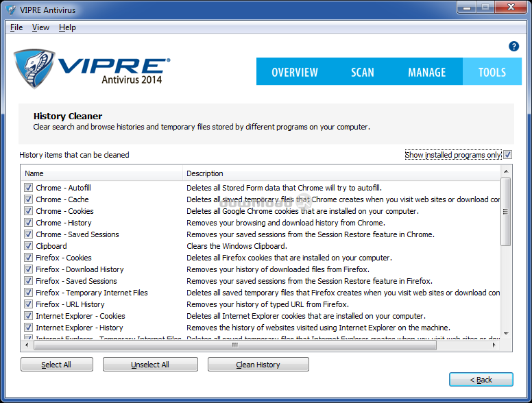The image size is (532, 403).
Task: Click horizontal scrollbar left arrow
Action: tap(27, 345)
